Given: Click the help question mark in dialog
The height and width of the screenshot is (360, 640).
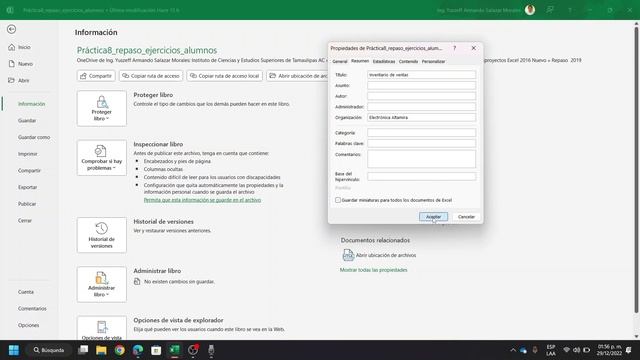Looking at the screenshot, I should 454,48.
